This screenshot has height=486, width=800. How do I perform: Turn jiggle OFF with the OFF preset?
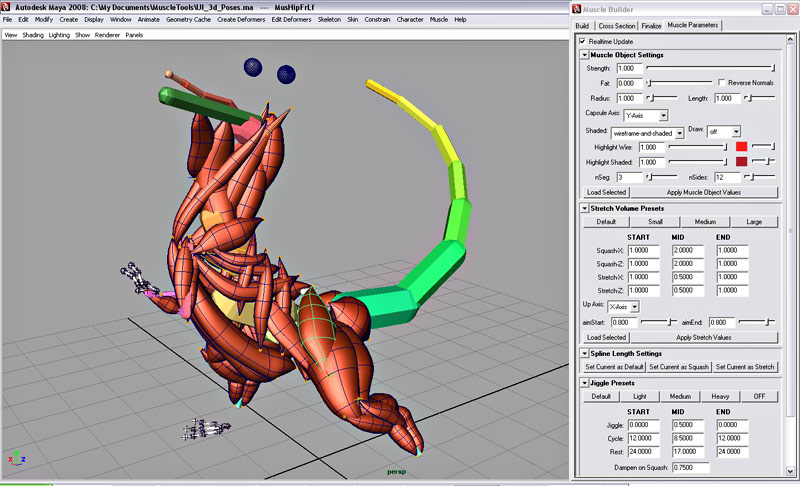click(759, 396)
